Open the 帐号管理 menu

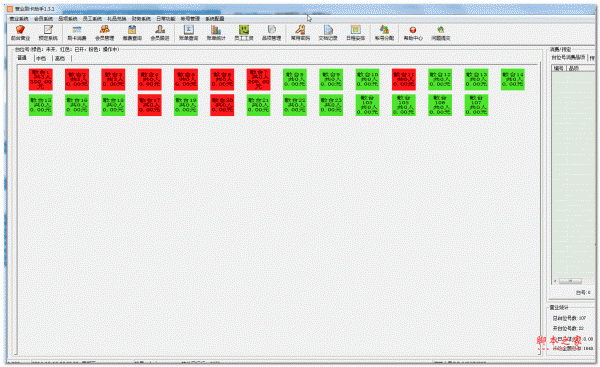tap(190, 19)
